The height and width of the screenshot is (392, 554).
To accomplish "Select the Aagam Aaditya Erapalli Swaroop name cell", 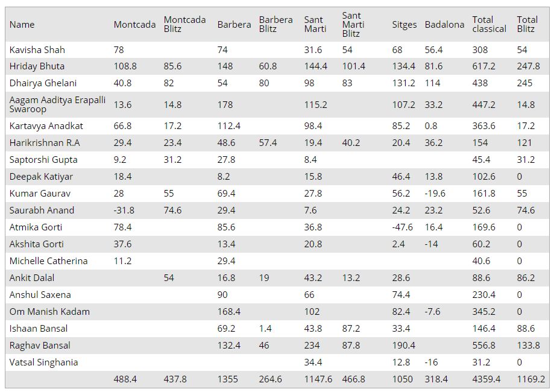I will pos(57,104).
